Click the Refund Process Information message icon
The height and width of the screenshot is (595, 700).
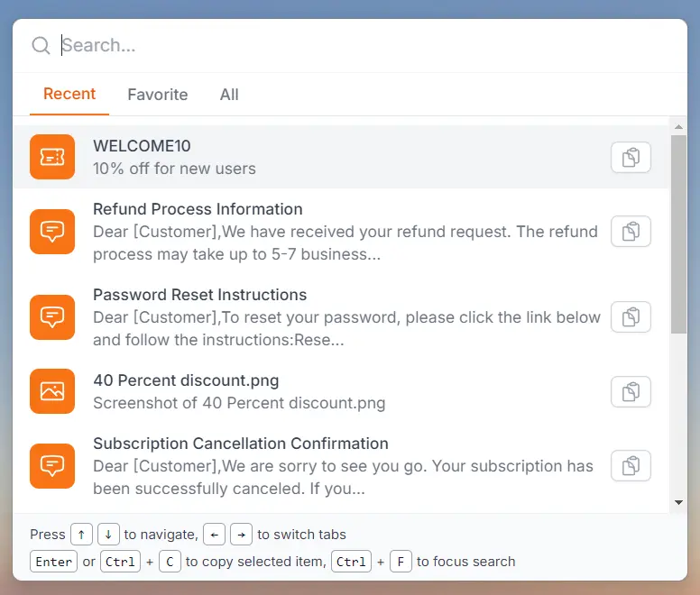[x=52, y=232]
